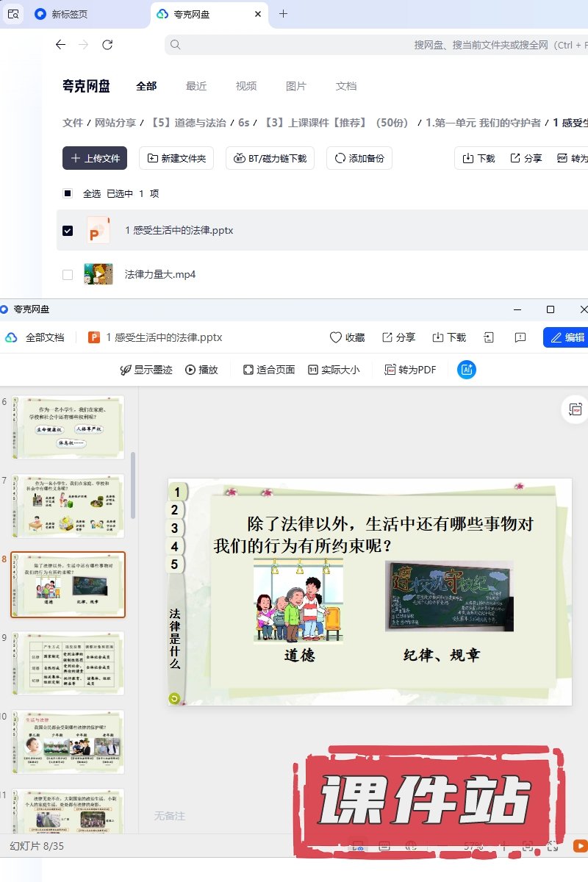Uncheck the 感受生活中的法律.pptx file checkbox
The width and height of the screenshot is (588, 882).
(68, 231)
